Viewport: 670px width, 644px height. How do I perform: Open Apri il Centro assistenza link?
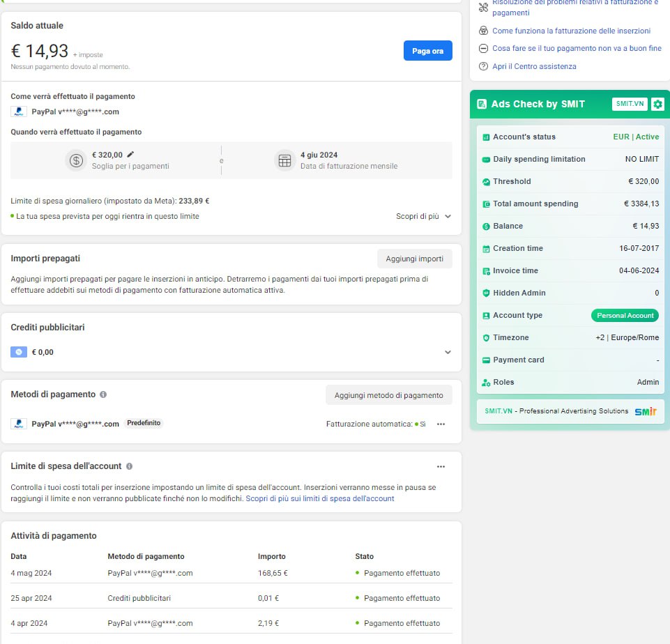coord(534,66)
